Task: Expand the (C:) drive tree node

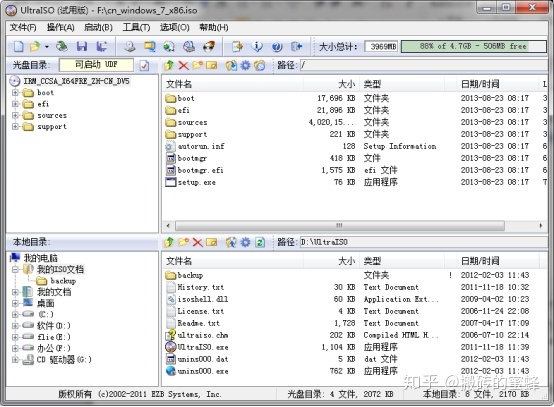Action: (x=15, y=314)
